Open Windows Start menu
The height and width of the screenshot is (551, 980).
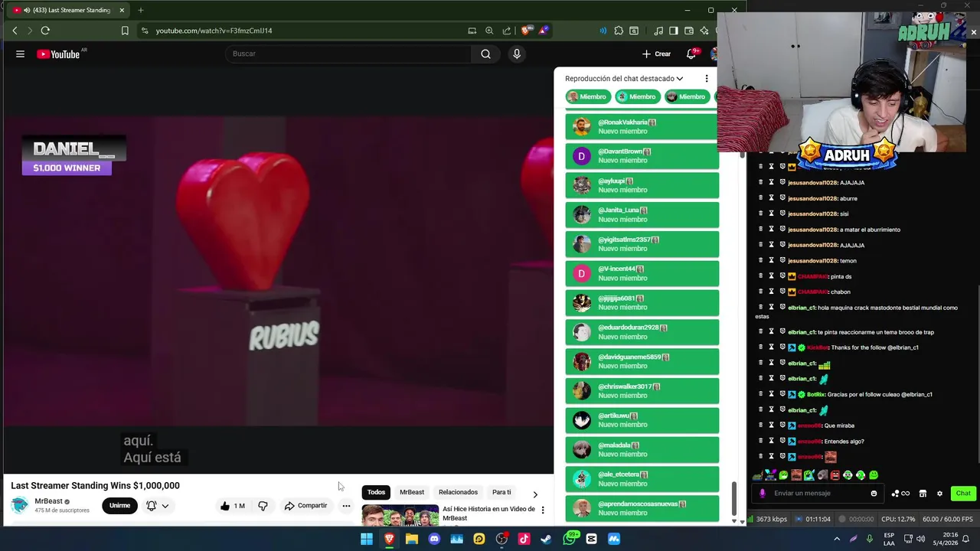point(367,539)
